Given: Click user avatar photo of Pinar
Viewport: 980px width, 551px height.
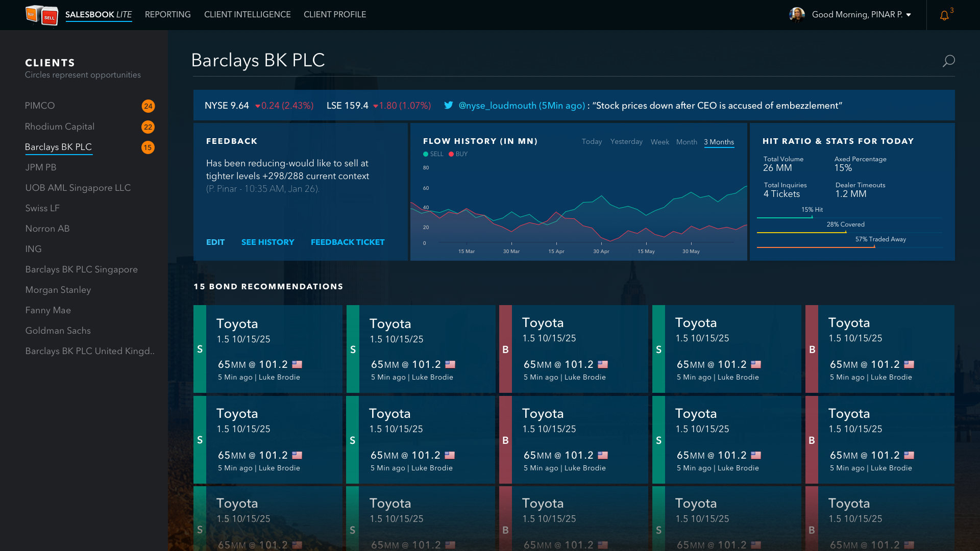Looking at the screenshot, I should [797, 15].
